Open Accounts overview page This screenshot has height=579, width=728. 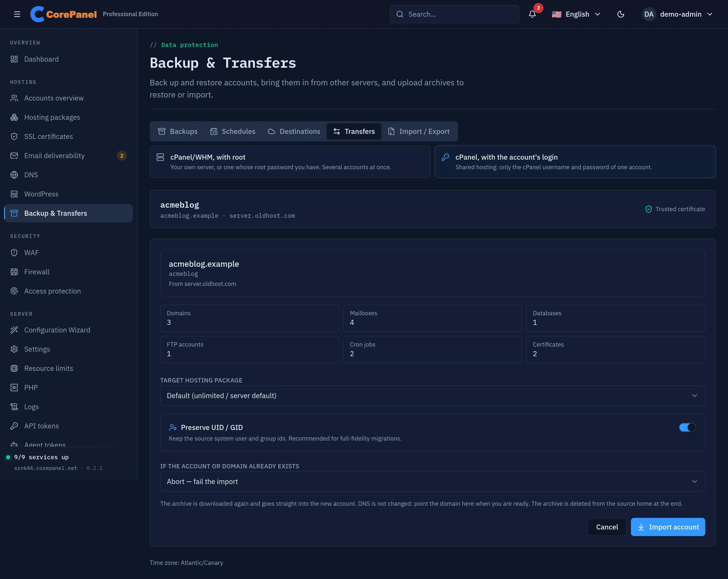(x=69, y=98)
